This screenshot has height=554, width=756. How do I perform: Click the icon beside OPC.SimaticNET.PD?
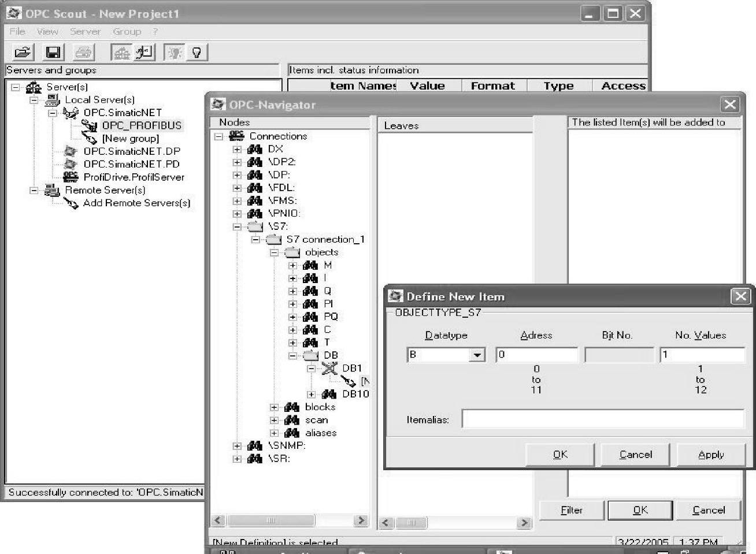[71, 164]
